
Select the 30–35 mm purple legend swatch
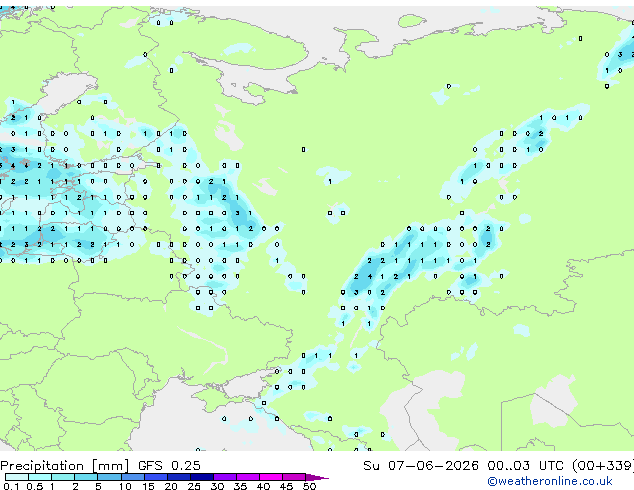[x=225, y=477]
